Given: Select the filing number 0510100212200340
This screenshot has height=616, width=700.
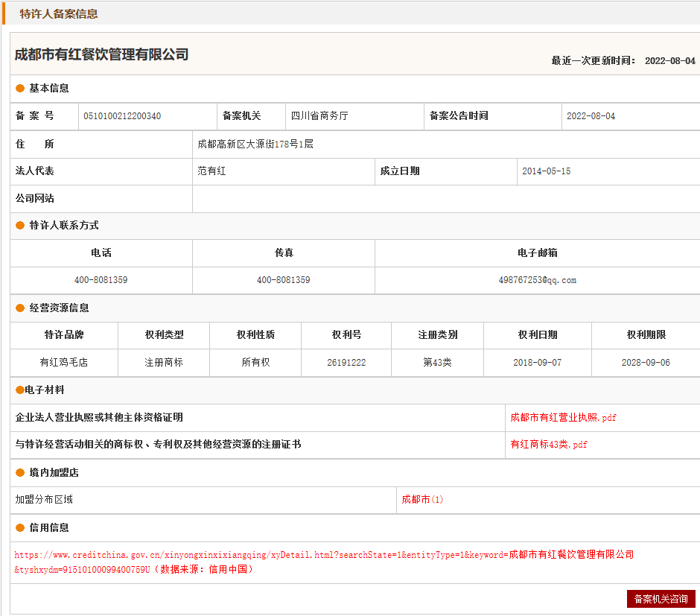Looking at the screenshot, I should [122, 116].
